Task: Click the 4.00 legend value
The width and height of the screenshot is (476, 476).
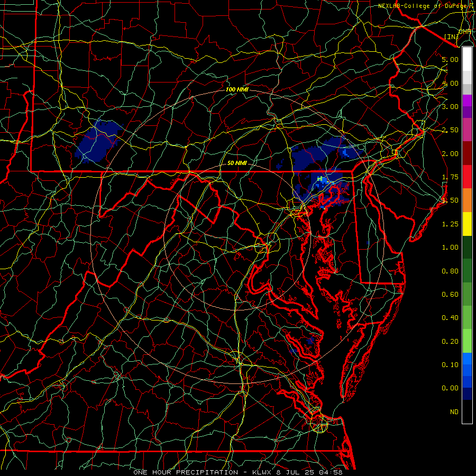Action: (450, 83)
